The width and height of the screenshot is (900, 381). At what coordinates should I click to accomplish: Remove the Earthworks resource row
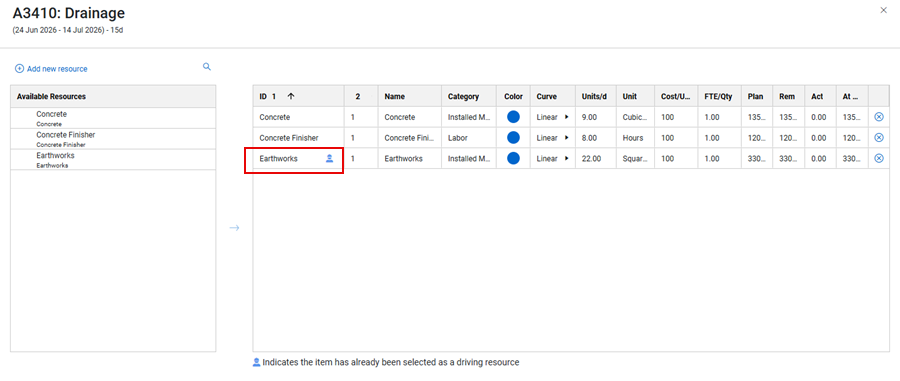878,158
